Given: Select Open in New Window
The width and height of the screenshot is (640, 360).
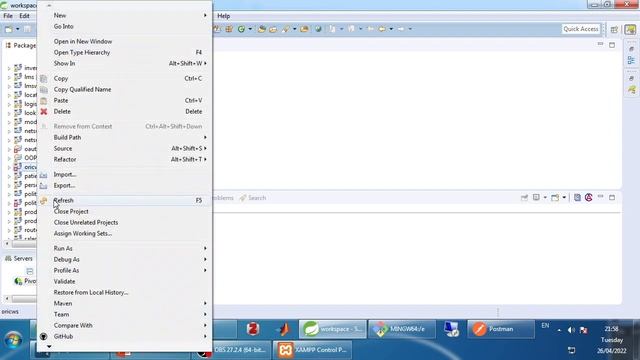Looking at the screenshot, I should click(x=83, y=42).
